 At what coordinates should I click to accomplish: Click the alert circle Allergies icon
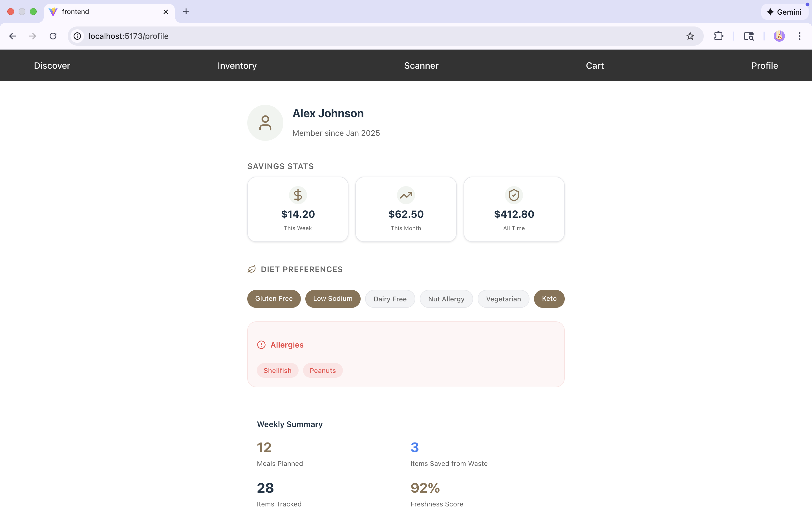point(261,345)
